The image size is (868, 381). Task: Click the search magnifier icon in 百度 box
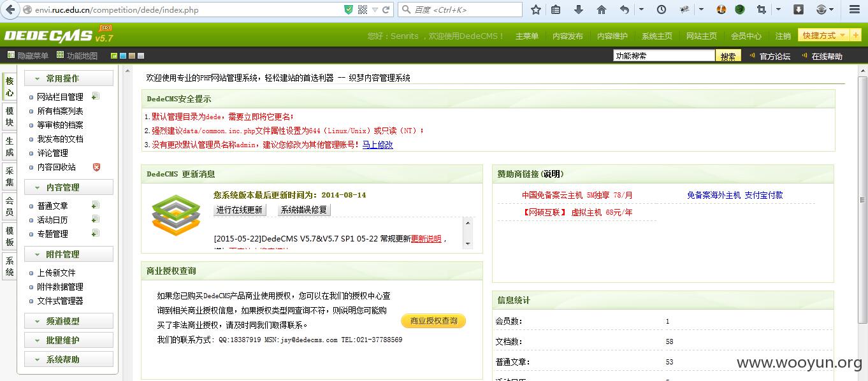(x=406, y=10)
